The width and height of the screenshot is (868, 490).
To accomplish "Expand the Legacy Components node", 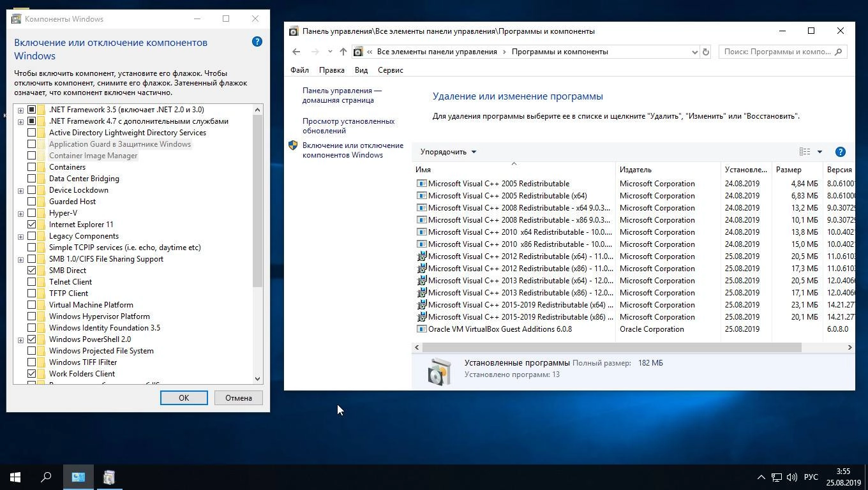I will [x=20, y=236].
